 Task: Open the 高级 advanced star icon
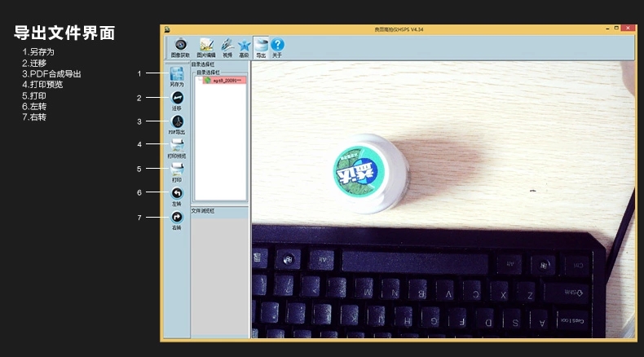[244, 47]
